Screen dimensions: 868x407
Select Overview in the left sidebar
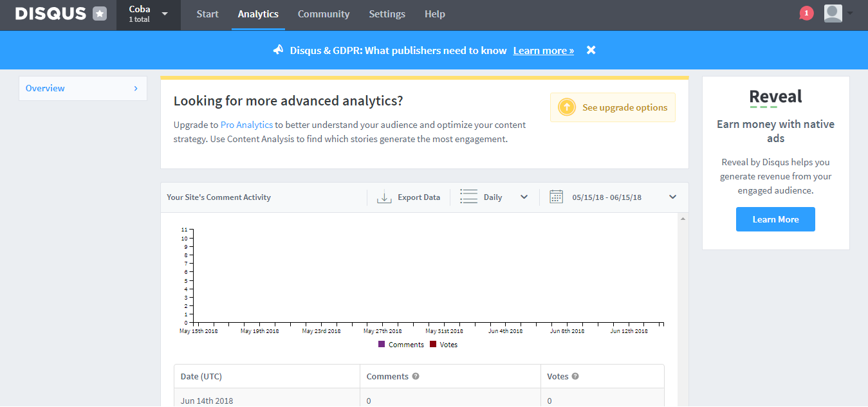click(x=82, y=89)
